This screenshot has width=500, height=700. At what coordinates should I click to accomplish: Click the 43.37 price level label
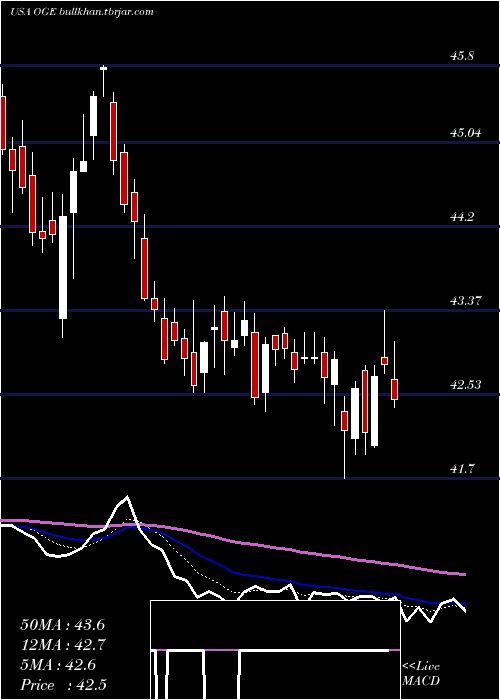coord(465,300)
